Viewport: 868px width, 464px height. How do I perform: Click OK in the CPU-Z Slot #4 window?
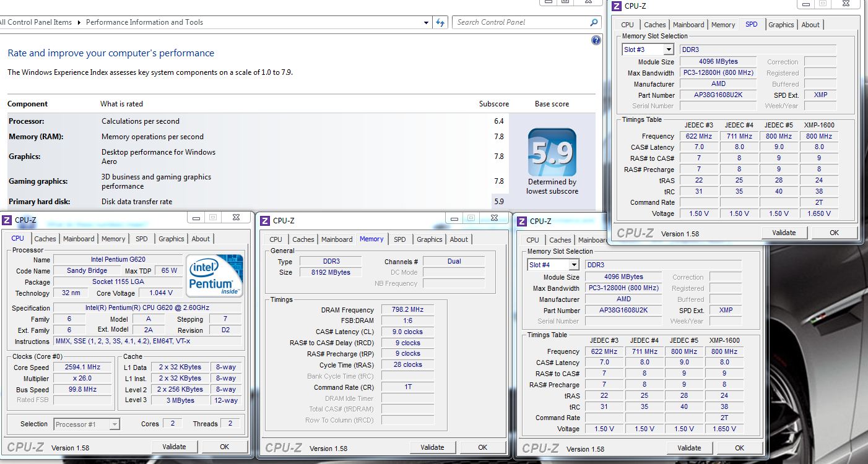click(740, 448)
